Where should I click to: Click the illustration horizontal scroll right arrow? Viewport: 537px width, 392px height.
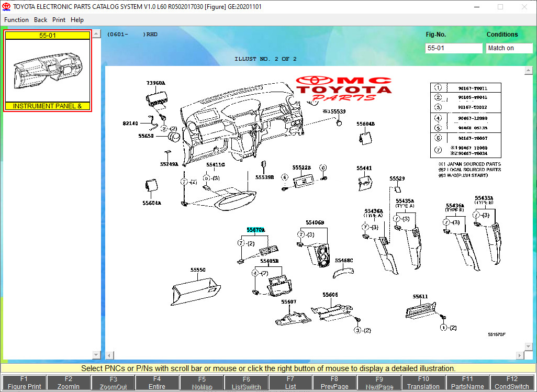(520, 355)
